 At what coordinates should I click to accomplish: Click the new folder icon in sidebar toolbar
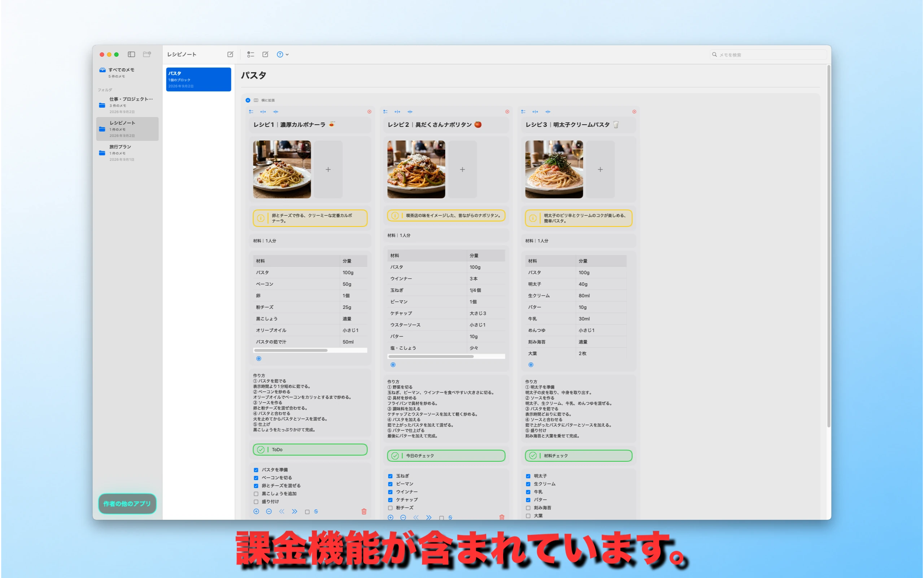click(147, 54)
